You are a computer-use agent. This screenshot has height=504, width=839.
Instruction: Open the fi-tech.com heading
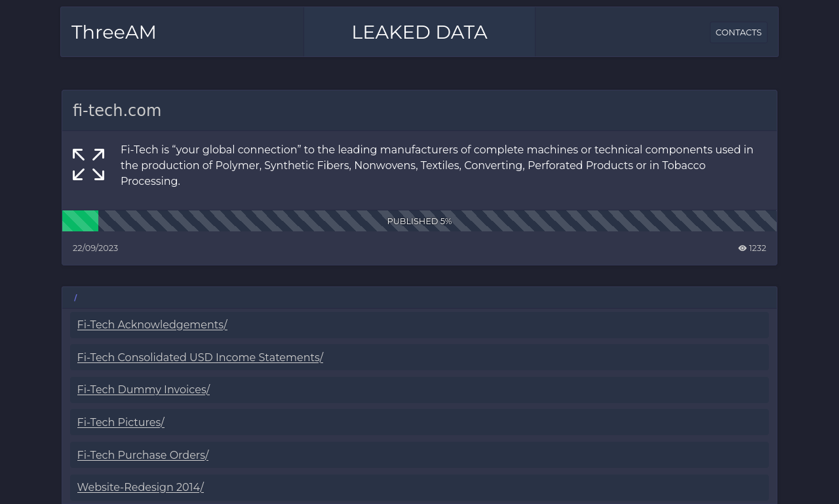pos(117,111)
